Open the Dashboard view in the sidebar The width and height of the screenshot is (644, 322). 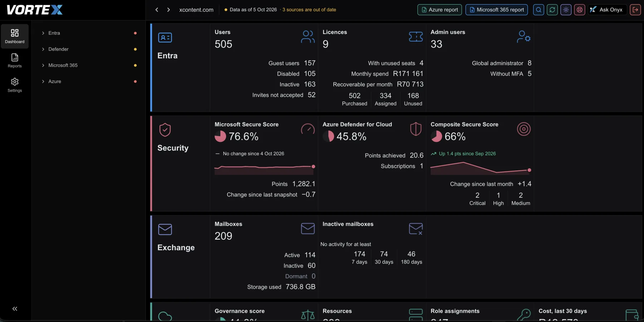click(15, 36)
